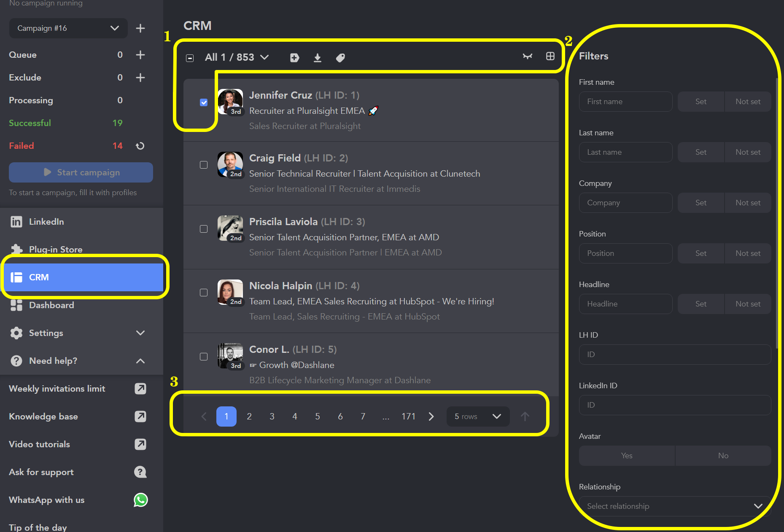Click the add-to-campaign icon in CRM toolbar
This screenshot has height=532, width=784.
[x=294, y=58]
